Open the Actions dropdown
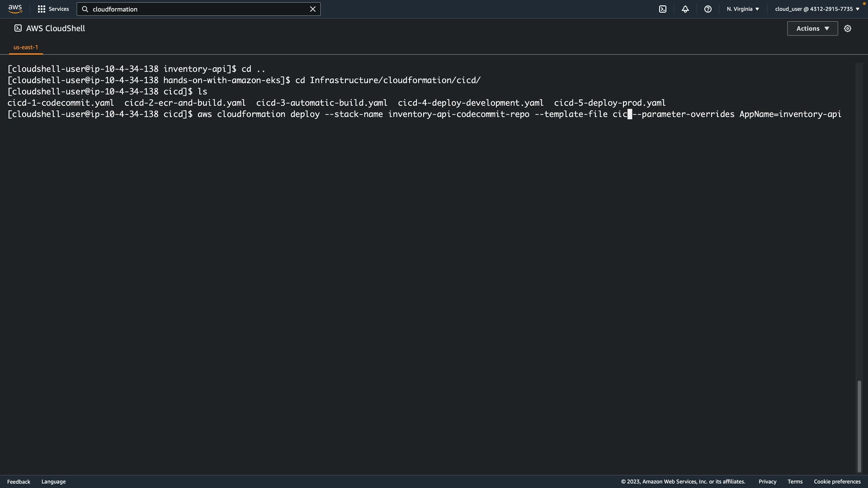This screenshot has width=868, height=488. click(812, 28)
